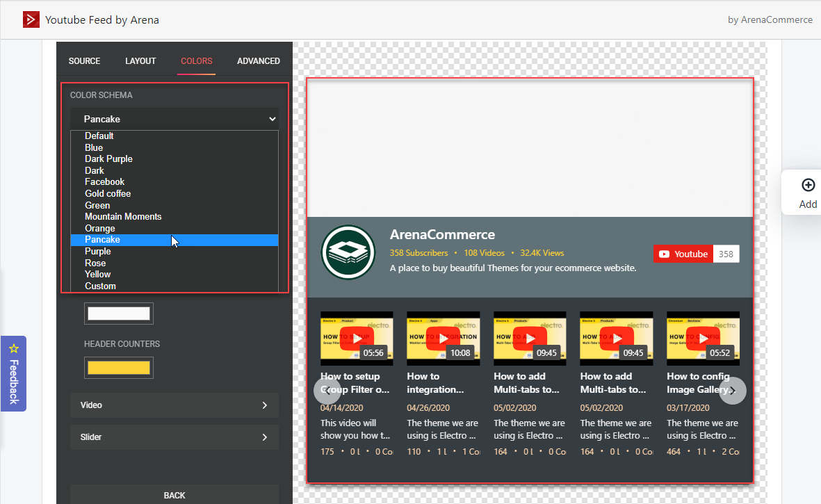Select the COLORS tab

pos(196,60)
